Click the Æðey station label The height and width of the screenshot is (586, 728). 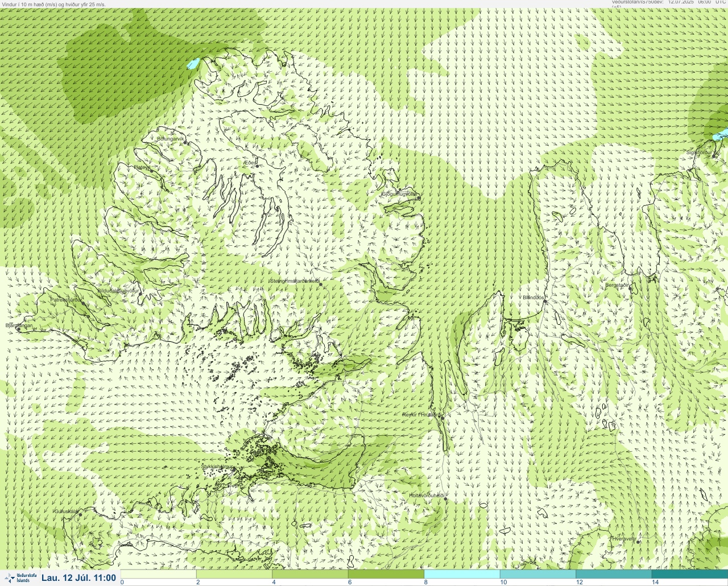tap(250, 163)
